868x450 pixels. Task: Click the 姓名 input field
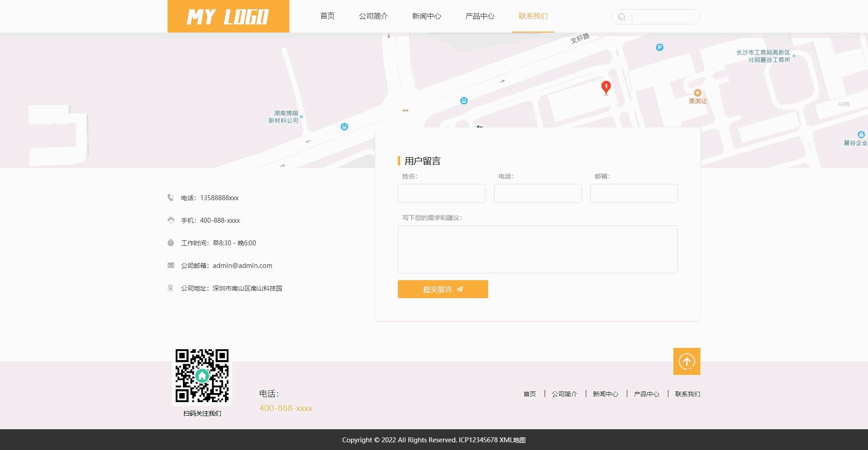pyautogui.click(x=442, y=193)
